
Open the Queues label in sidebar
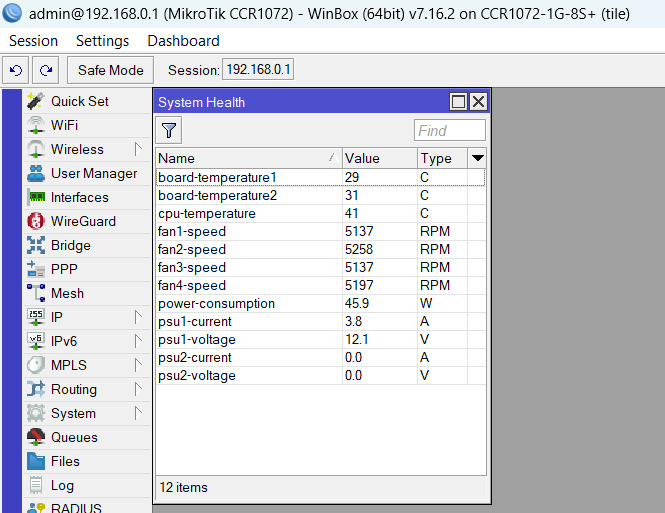point(74,437)
